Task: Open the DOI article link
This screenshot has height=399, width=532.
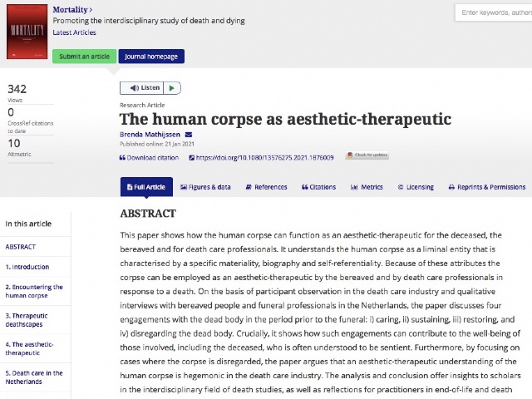Action: tap(264, 157)
